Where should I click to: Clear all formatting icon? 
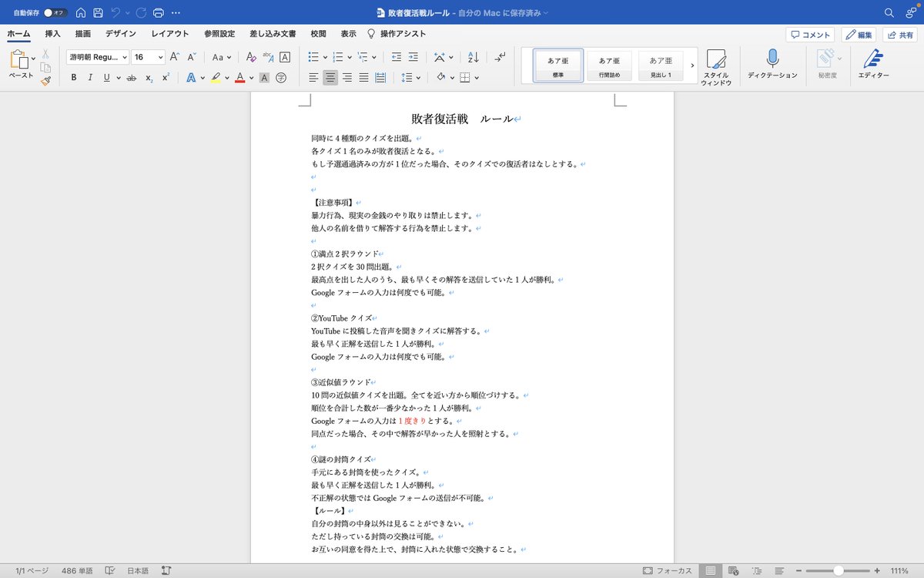pyautogui.click(x=250, y=57)
